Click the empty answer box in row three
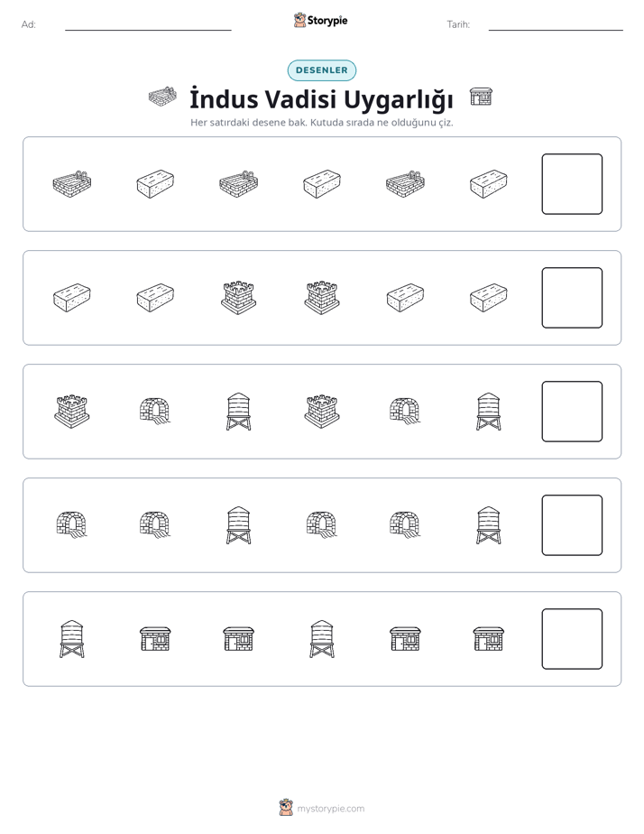This screenshot has height=834, width=644. pyautogui.click(x=572, y=412)
